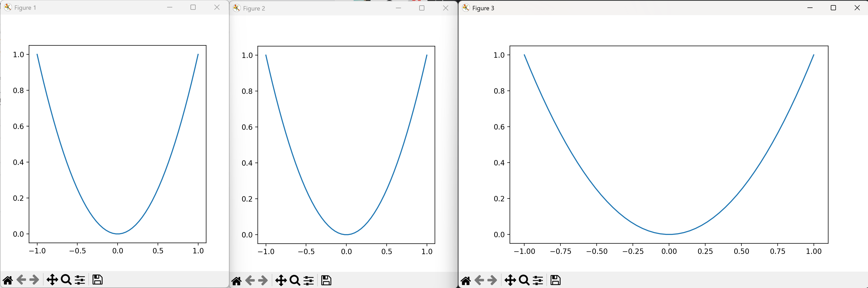Click the 0.25 x-axis tick label in Figure 3

click(x=705, y=251)
